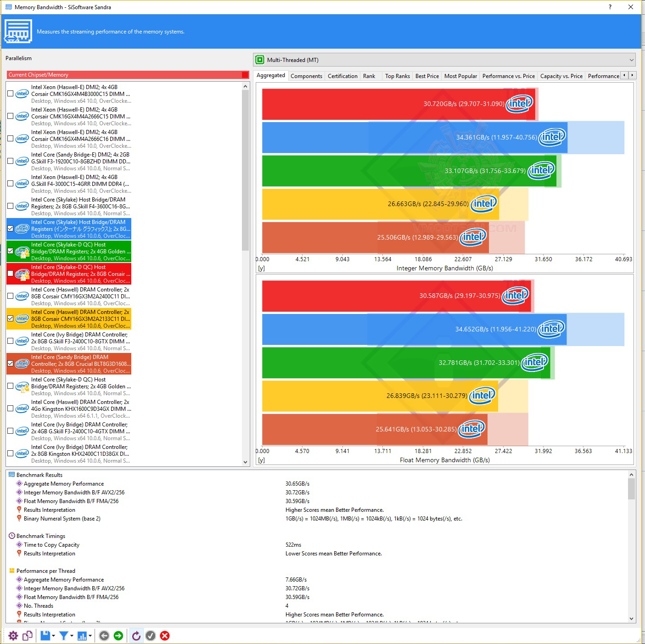
Task: Uncheck the blue-highlighted Skylake Host Bridge row
Action: (x=11, y=229)
